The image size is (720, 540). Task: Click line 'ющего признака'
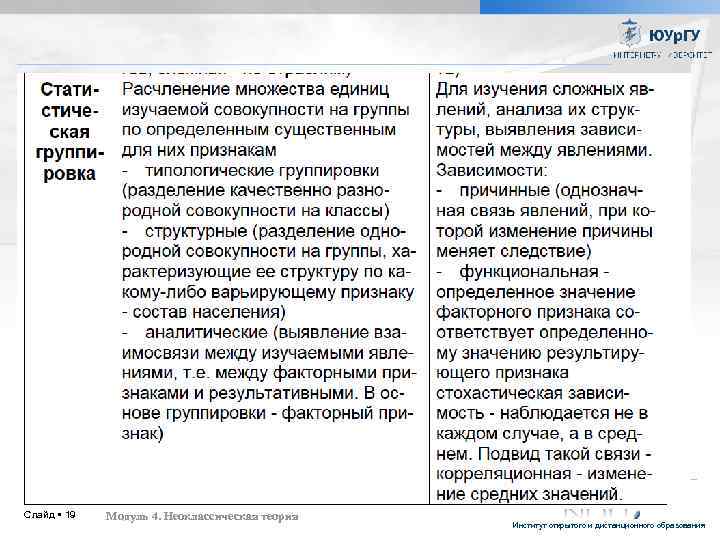pyautogui.click(x=502, y=373)
